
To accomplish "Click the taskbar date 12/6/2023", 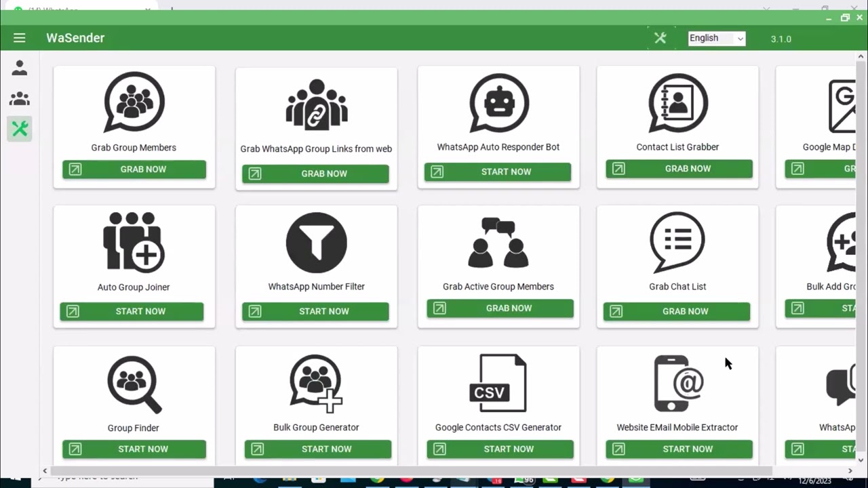I will tap(816, 482).
